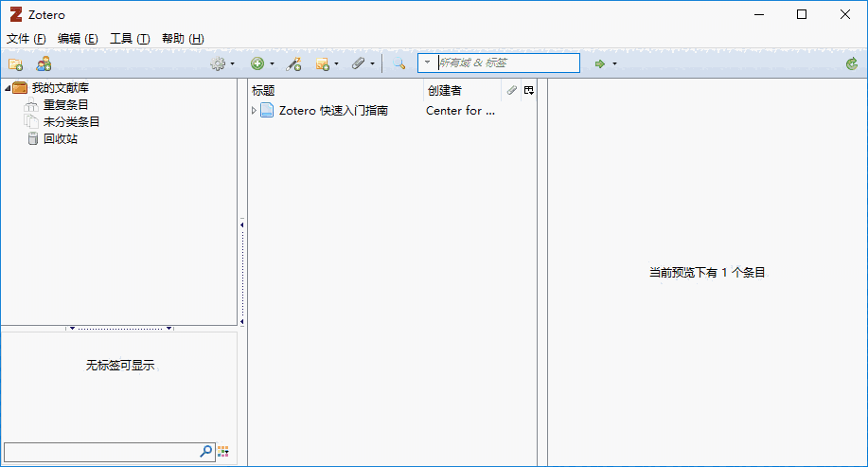The height and width of the screenshot is (467, 868).
Task: Click the Add Attachment paperclip icon
Action: [x=360, y=64]
